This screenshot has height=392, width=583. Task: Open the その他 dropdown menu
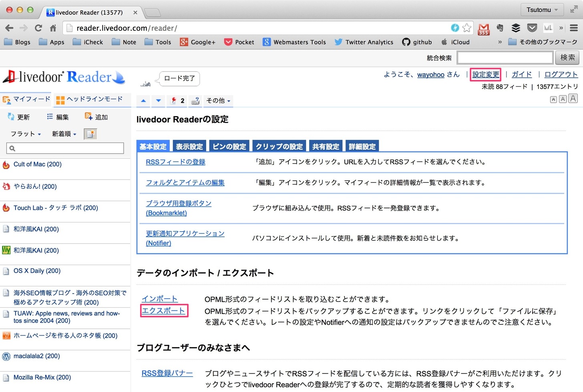pos(218,101)
